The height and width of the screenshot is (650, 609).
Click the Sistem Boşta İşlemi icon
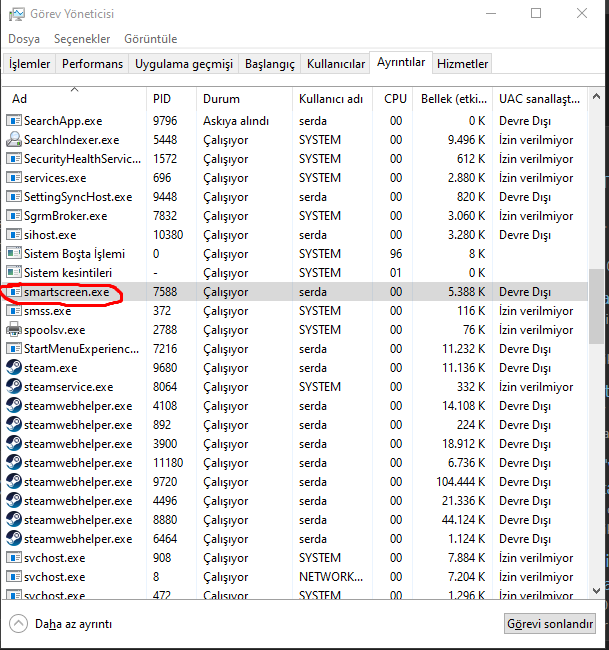click(x=14, y=254)
